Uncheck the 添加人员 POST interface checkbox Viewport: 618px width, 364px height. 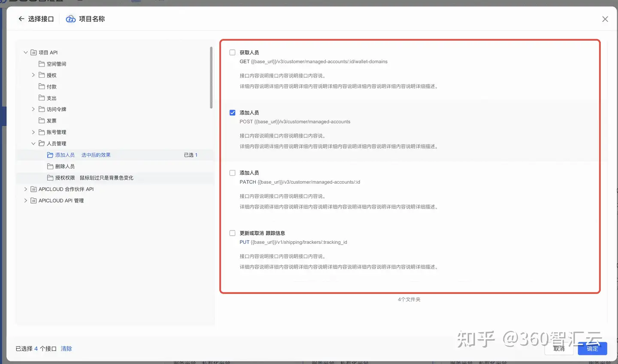(x=232, y=112)
